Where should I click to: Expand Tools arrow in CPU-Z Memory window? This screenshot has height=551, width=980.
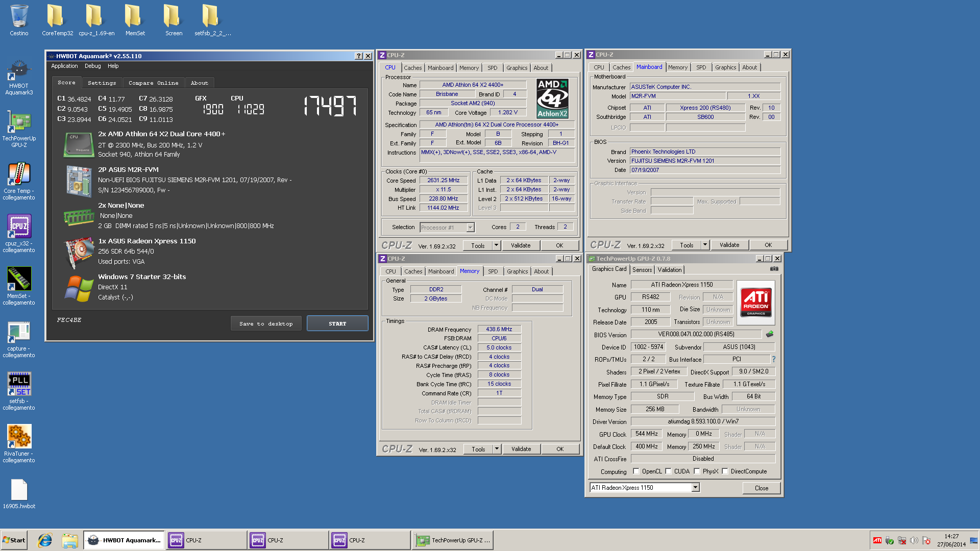click(497, 449)
